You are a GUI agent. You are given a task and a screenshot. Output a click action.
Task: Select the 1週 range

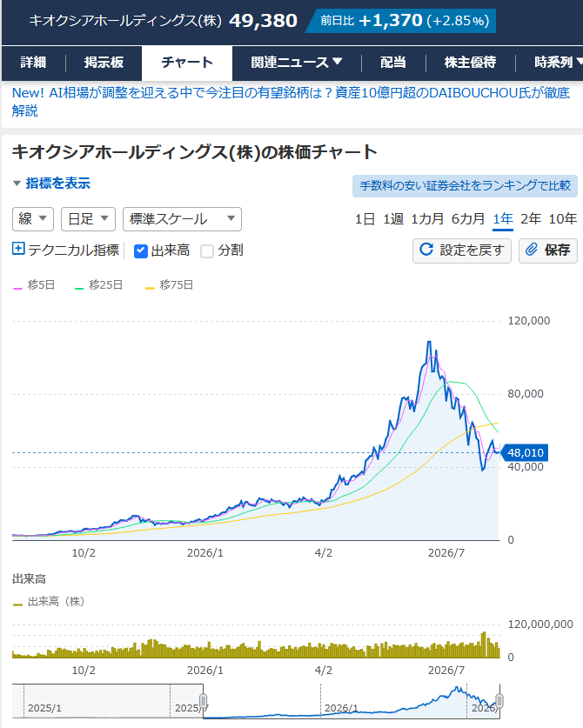[x=393, y=219]
